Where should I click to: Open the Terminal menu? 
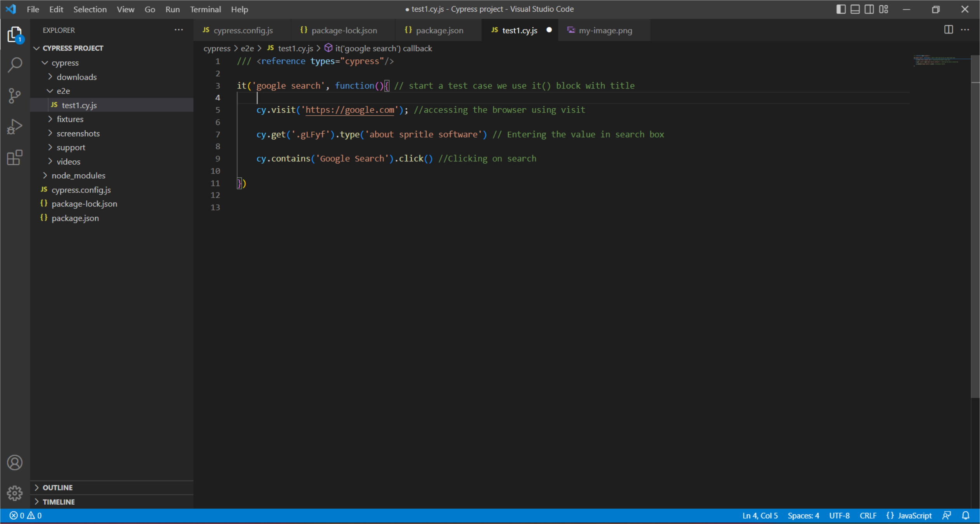(x=205, y=9)
